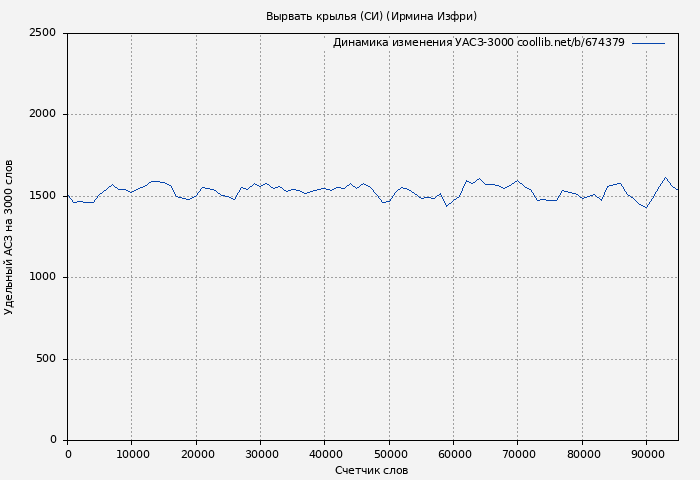Click the 500 value on the y-axis
The image size is (700, 480).
coord(46,359)
